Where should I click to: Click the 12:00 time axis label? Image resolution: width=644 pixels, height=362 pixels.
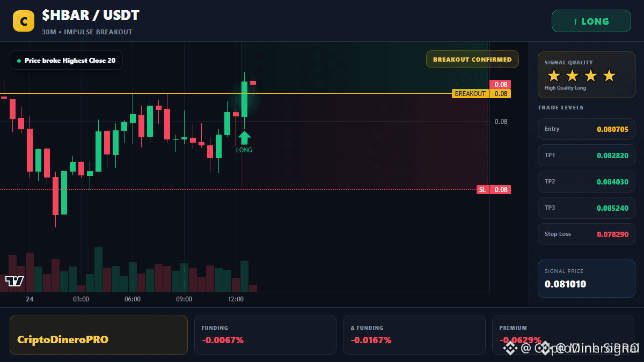236,299
